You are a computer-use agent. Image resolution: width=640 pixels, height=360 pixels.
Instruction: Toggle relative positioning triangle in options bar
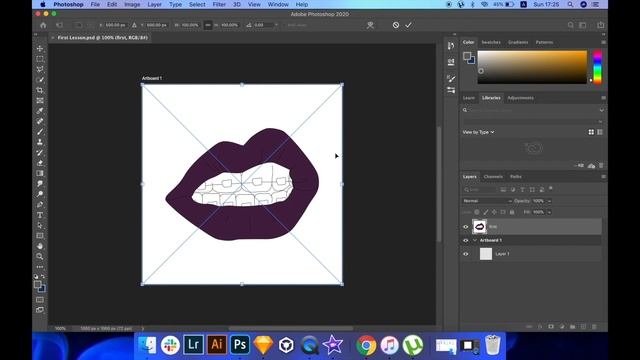[134, 25]
